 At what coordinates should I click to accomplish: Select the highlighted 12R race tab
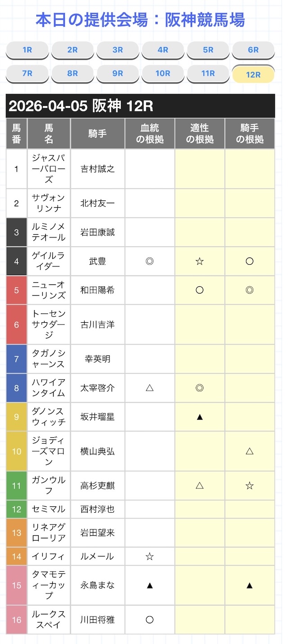pyautogui.click(x=253, y=75)
